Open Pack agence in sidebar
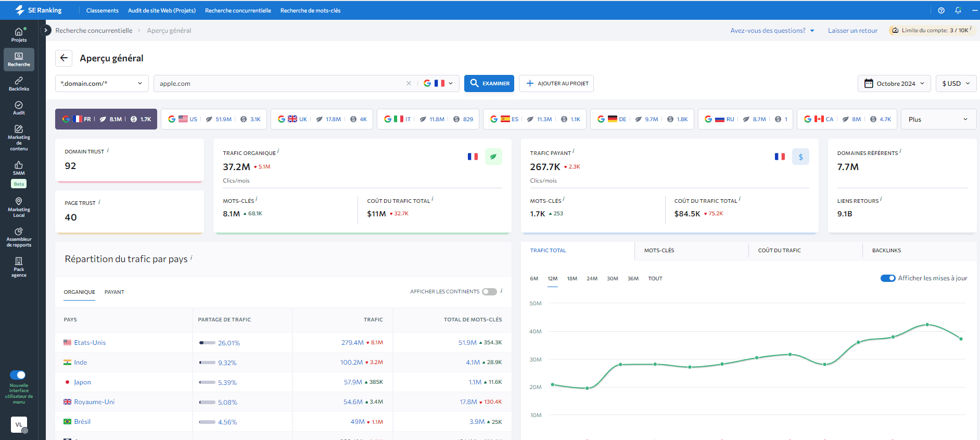The height and width of the screenshot is (440, 980). [19, 267]
